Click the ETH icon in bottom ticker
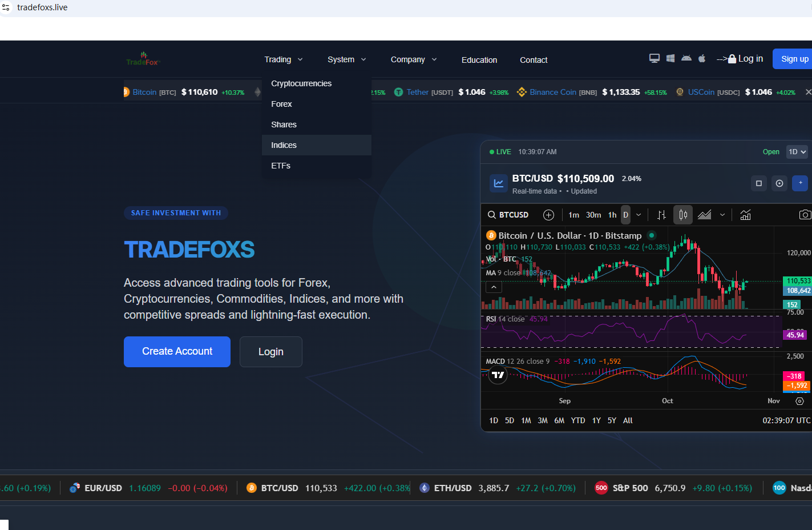Viewport: 812px width, 530px height. tap(424, 488)
